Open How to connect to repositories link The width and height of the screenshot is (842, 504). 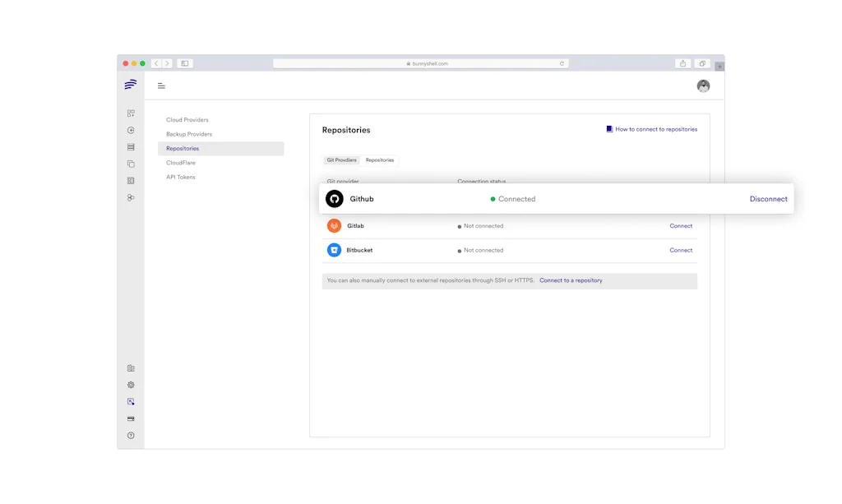pos(655,129)
